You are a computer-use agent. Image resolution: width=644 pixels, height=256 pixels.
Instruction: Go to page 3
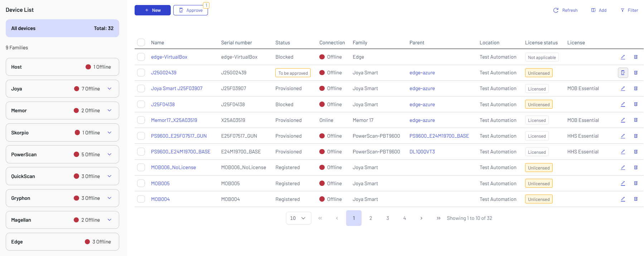pos(388,218)
